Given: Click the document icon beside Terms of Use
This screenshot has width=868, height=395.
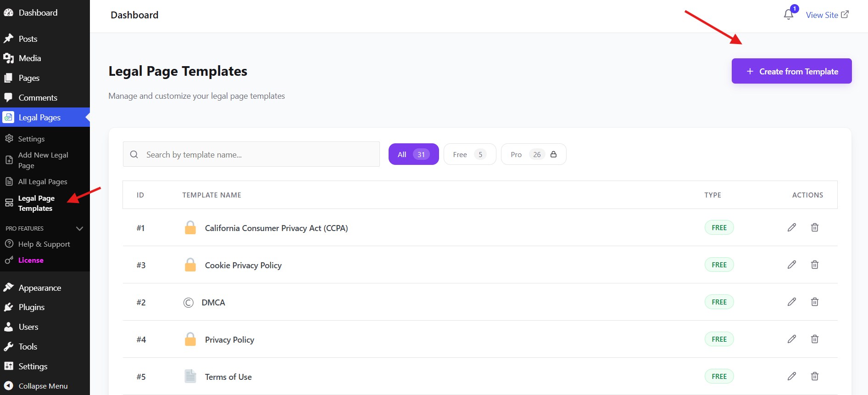Looking at the screenshot, I should [x=190, y=376].
